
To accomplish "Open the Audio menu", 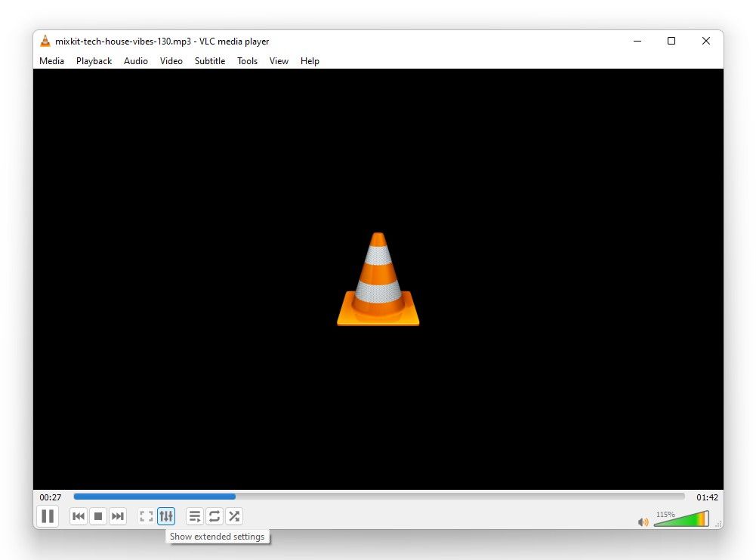I will [136, 61].
